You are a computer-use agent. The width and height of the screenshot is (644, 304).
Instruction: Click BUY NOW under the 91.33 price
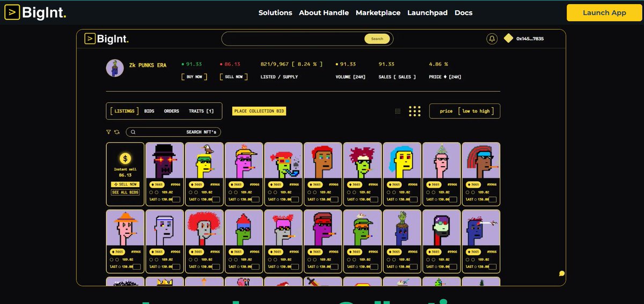click(194, 77)
